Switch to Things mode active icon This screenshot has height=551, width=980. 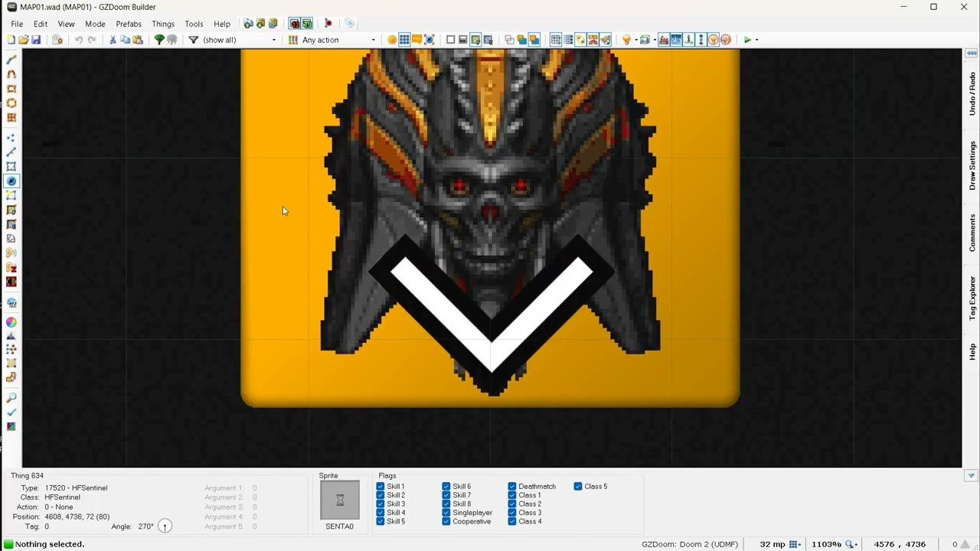11,181
